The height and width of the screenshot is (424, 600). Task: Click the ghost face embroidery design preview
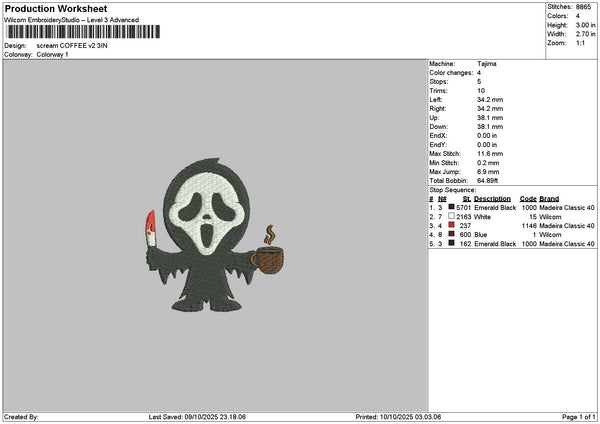[x=215, y=235]
